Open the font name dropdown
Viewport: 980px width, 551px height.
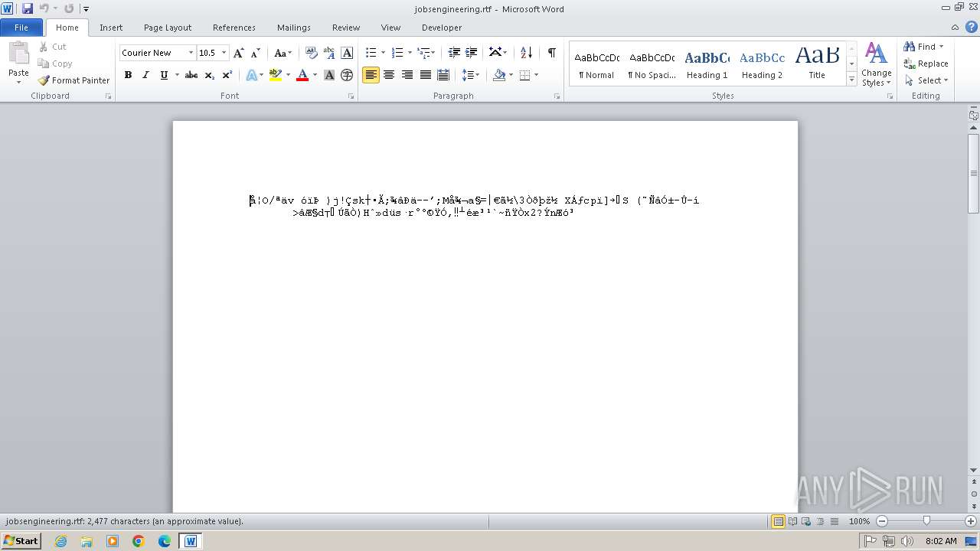tap(191, 53)
